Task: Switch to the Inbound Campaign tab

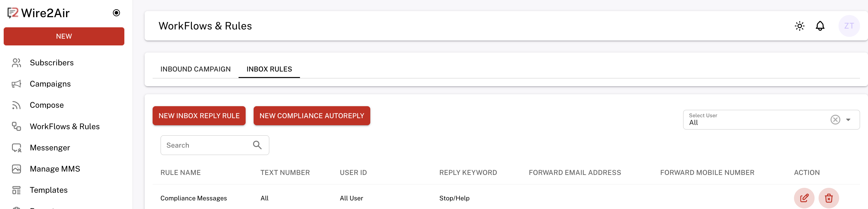Action: click(x=196, y=69)
